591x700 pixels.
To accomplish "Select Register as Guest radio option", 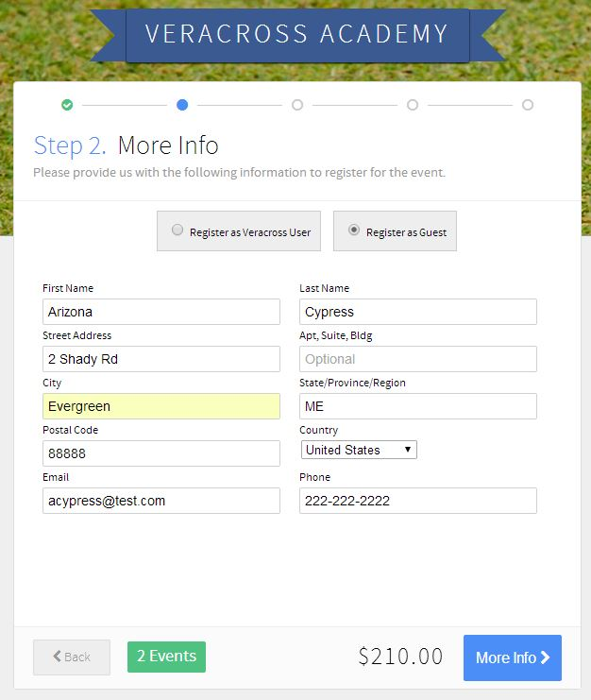I will [354, 230].
